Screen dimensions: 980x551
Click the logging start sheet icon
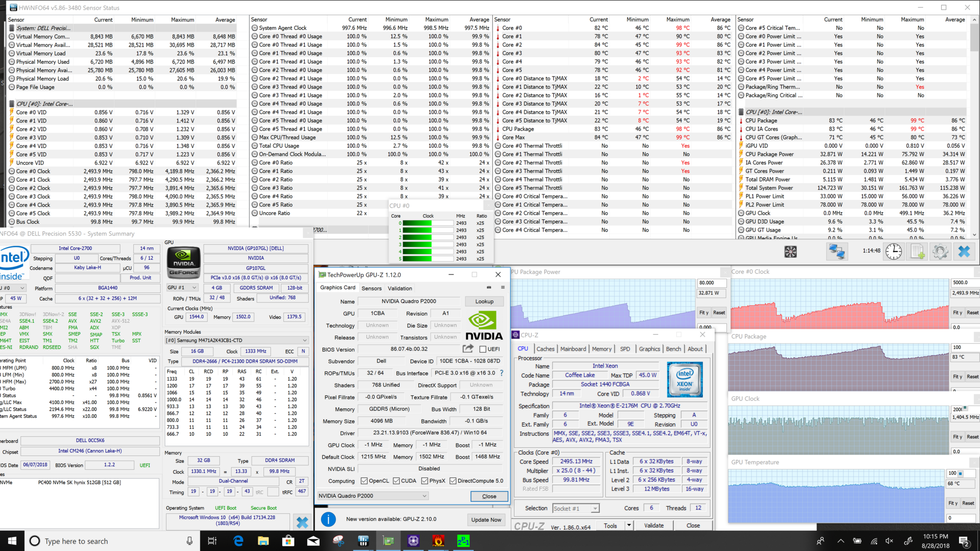918,252
